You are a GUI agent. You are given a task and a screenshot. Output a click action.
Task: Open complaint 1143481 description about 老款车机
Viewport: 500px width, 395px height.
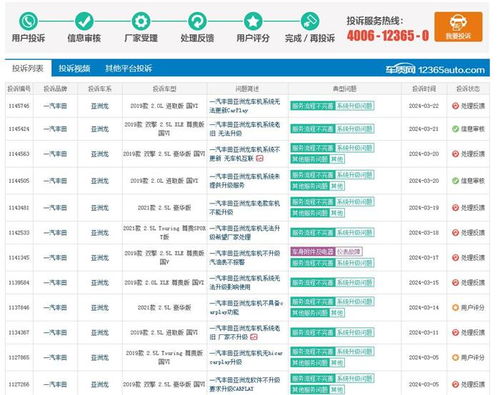pos(245,208)
